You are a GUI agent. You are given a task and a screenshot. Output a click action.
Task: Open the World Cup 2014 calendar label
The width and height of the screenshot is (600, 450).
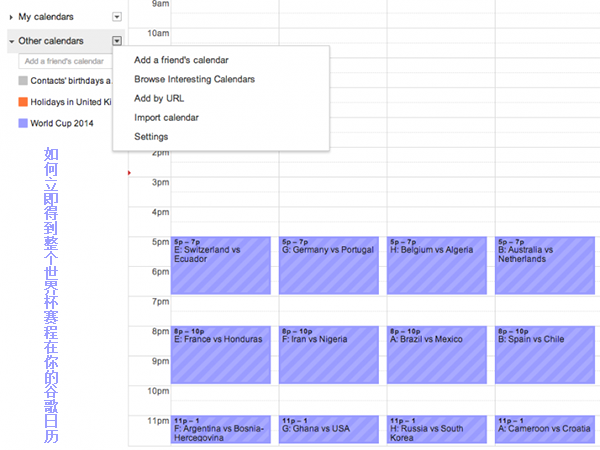point(62,124)
